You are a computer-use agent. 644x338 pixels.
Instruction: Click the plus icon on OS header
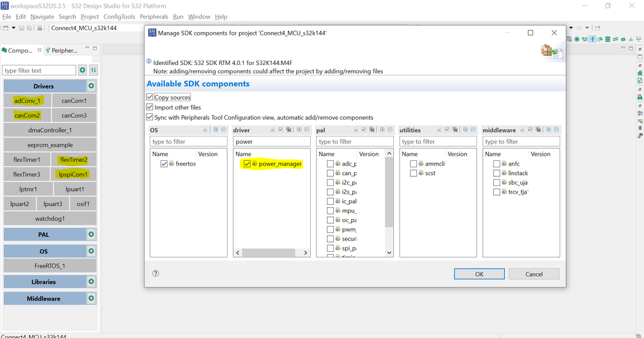(91, 251)
